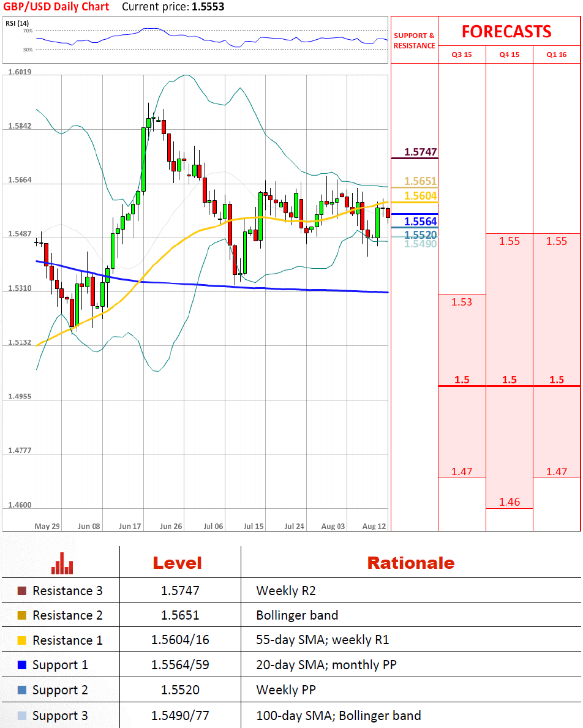Screen dimensions: 583x728
Task: Select the Q3 15 forecast column header
Action: [462, 54]
